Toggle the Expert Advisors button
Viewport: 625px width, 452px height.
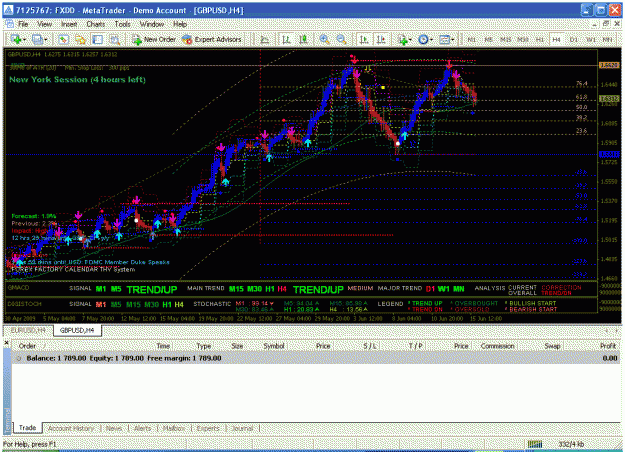click(x=212, y=39)
